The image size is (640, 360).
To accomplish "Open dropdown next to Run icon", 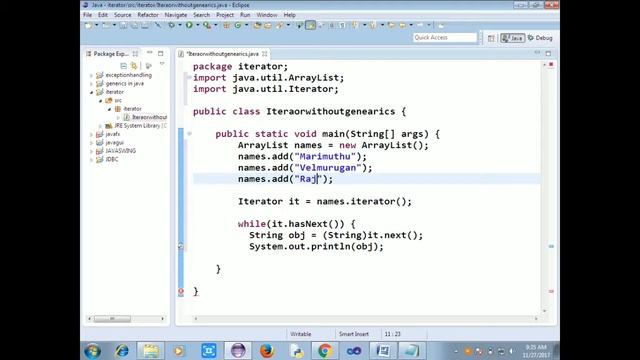I will pos(198,25).
